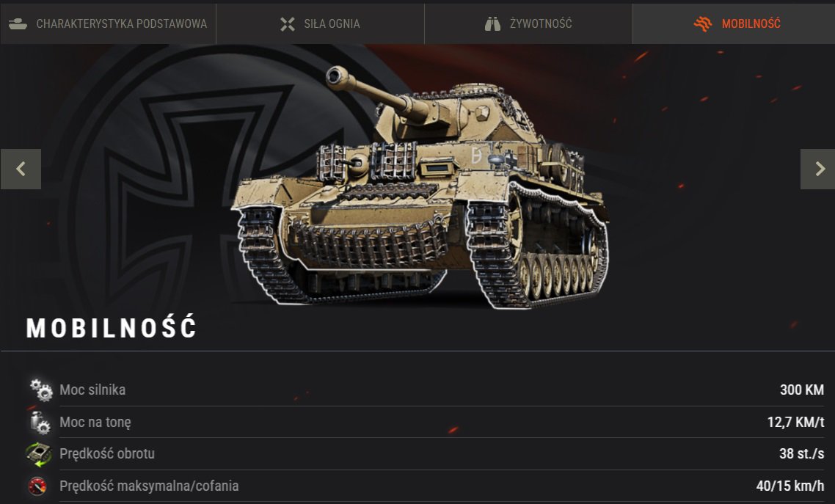This screenshot has width=835, height=504.
Task: Click the gears icon beside Moc silnika
Action: point(41,390)
